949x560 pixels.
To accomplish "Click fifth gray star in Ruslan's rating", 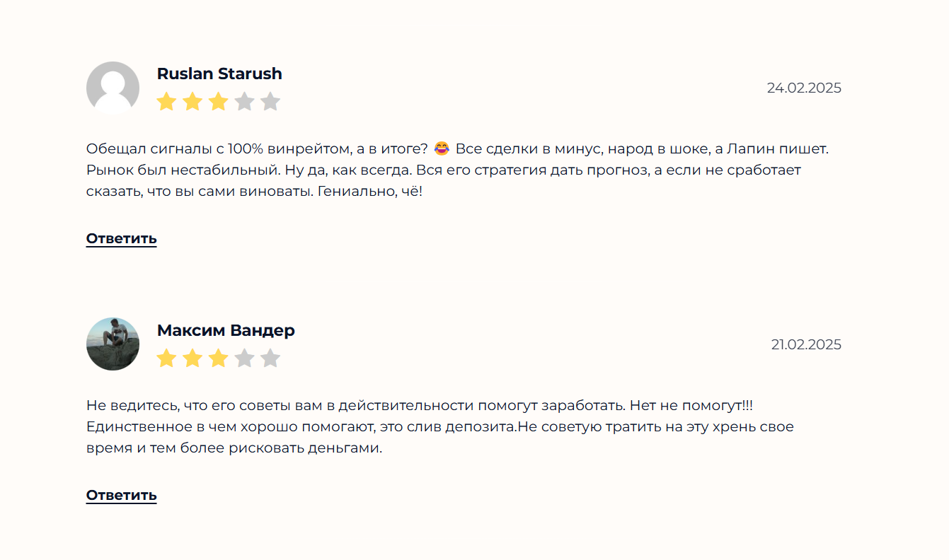I will tap(270, 102).
